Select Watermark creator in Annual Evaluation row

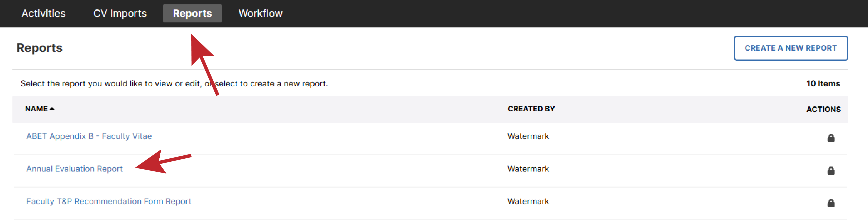[528, 169]
